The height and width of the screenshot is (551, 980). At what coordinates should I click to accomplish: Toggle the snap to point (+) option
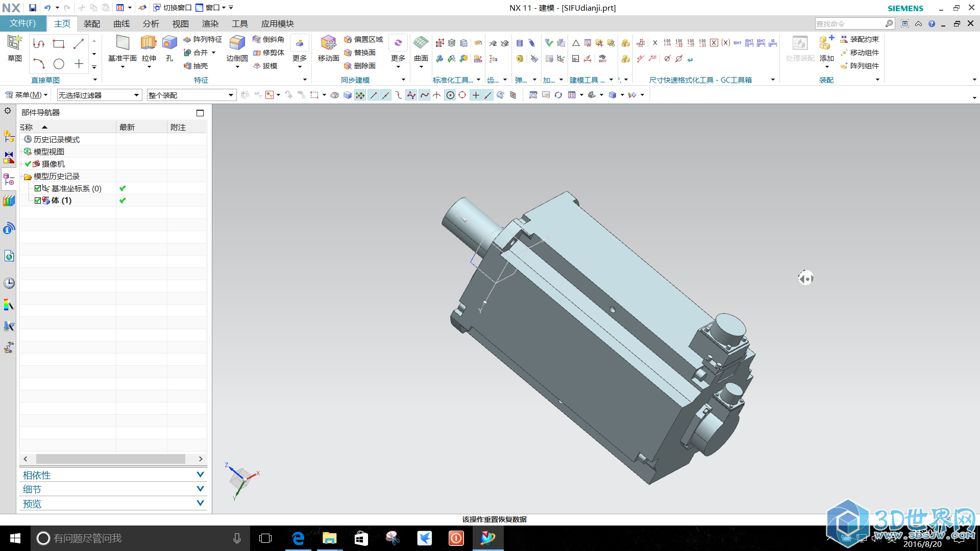coord(476,95)
